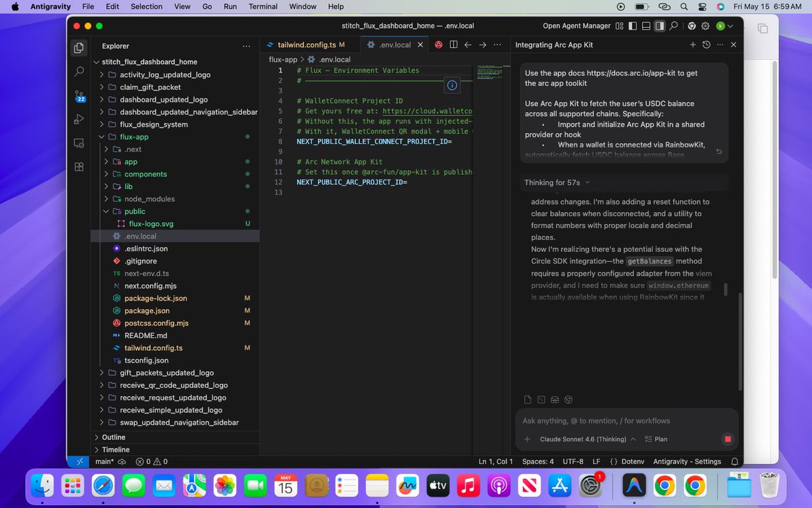Image resolution: width=812 pixels, height=508 pixels.
Task: Click Open Agent Manager button
Action: point(577,26)
